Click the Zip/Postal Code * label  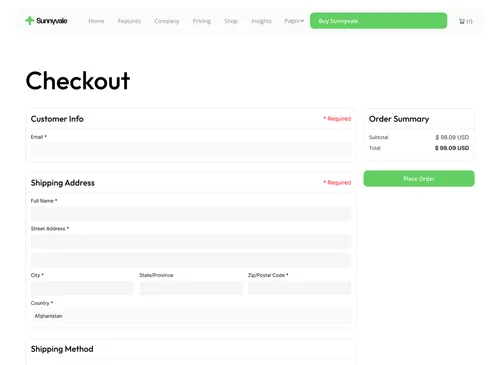(x=268, y=275)
